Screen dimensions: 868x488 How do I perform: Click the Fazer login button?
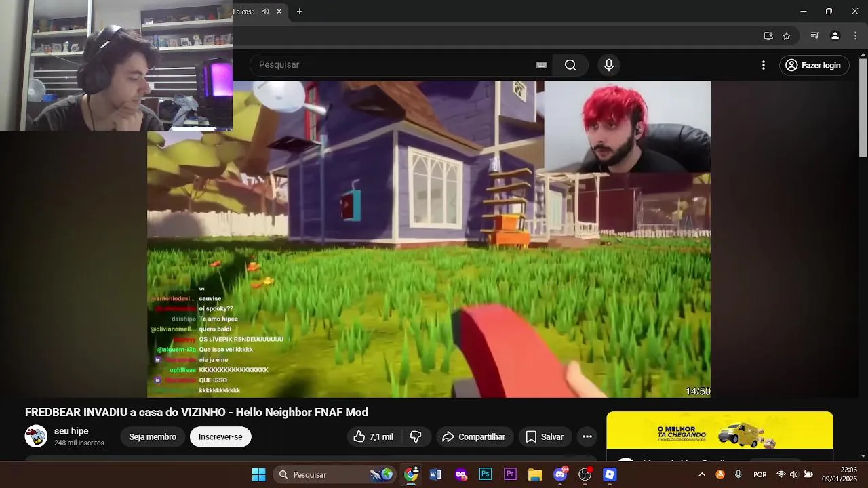[x=814, y=65]
